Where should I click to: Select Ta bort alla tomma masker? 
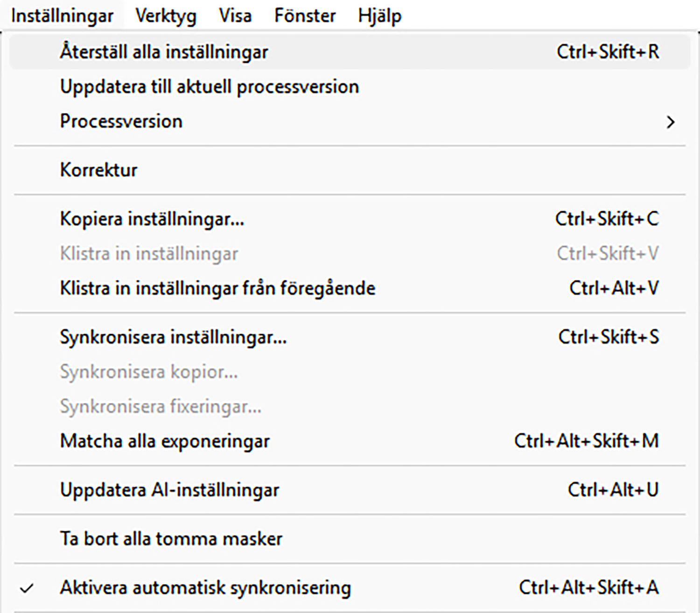click(171, 539)
